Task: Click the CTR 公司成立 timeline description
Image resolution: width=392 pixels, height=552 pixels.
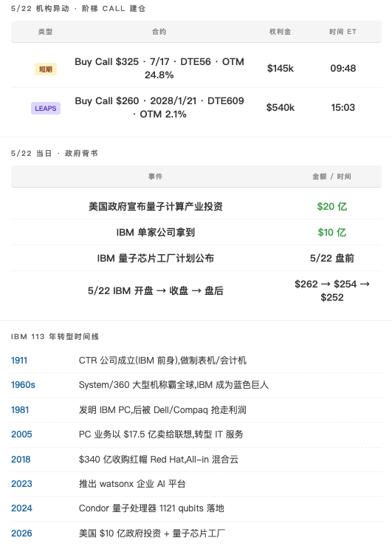Action: [x=162, y=361]
